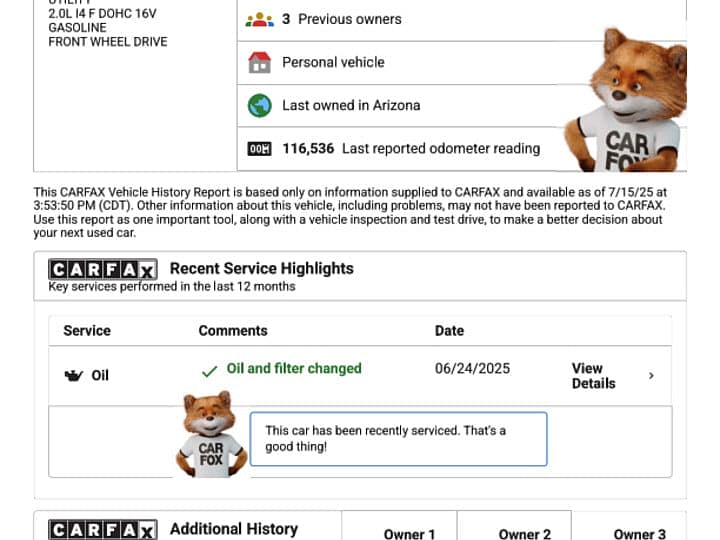Click the previous owners people icon
Viewport: 720px width, 540px height.
pos(259,20)
